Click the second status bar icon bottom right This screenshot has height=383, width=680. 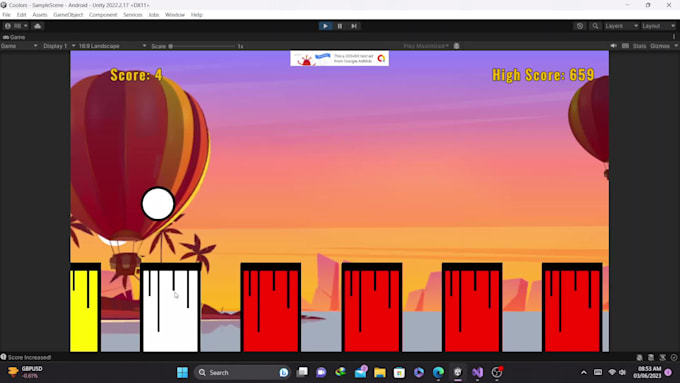[x=651, y=357]
